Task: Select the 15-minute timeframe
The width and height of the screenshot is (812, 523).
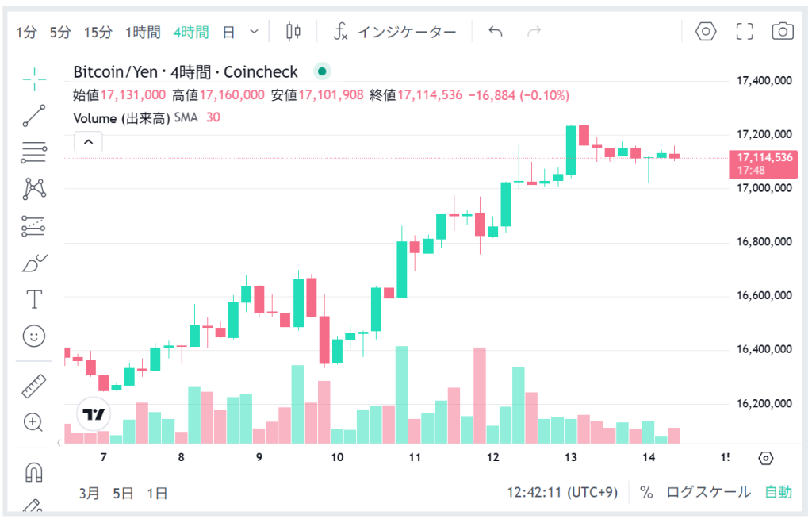Action: tap(98, 33)
